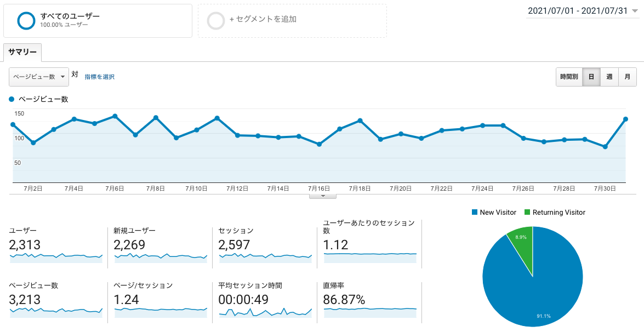The width and height of the screenshot is (644, 332).
Task: Add a new segment via セグメントを追加
Action: tap(292, 21)
